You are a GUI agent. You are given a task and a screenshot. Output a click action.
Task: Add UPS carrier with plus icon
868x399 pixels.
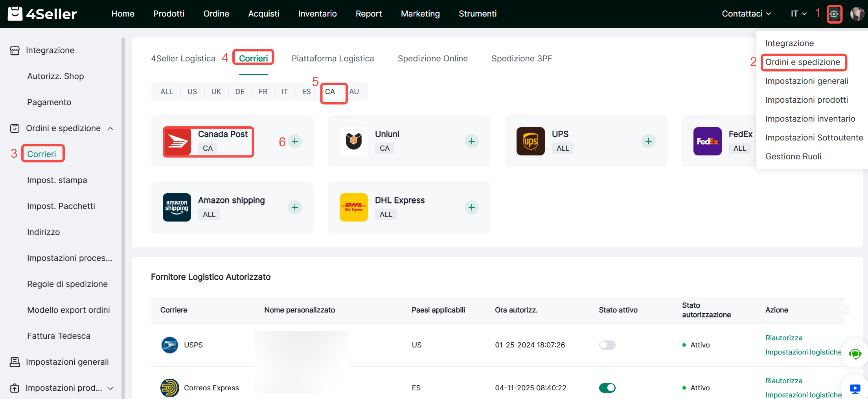[648, 141]
